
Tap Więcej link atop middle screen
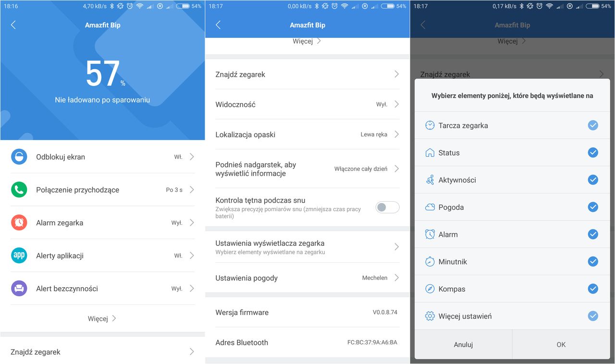click(x=307, y=41)
